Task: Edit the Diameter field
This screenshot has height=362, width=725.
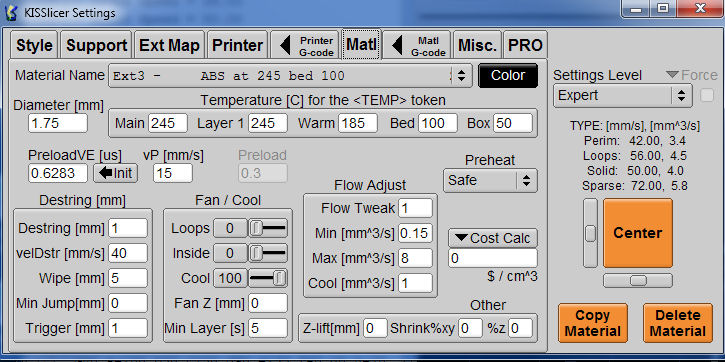Action: click(x=57, y=123)
